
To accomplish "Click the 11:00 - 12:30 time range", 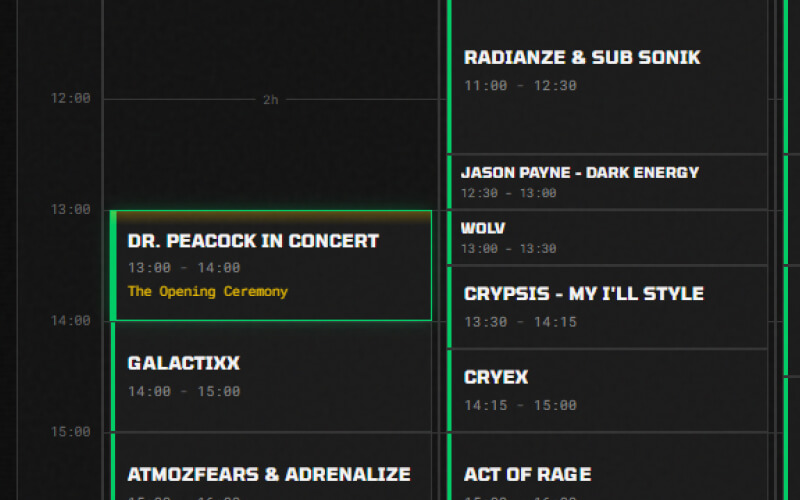I will [520, 86].
